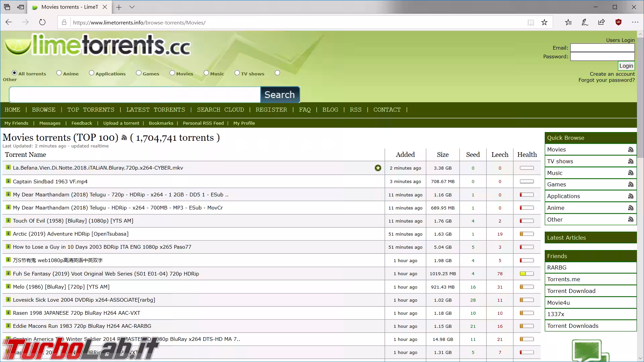This screenshot has width=644, height=362.
Task: Open the browser settings ellipsis menu
Action: click(x=635, y=22)
